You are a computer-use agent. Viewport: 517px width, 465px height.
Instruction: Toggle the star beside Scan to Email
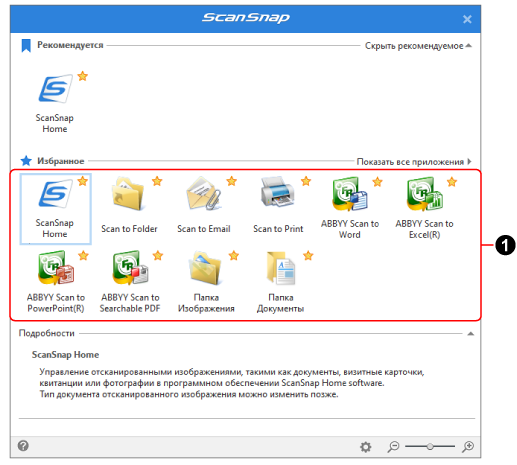pos(231,181)
